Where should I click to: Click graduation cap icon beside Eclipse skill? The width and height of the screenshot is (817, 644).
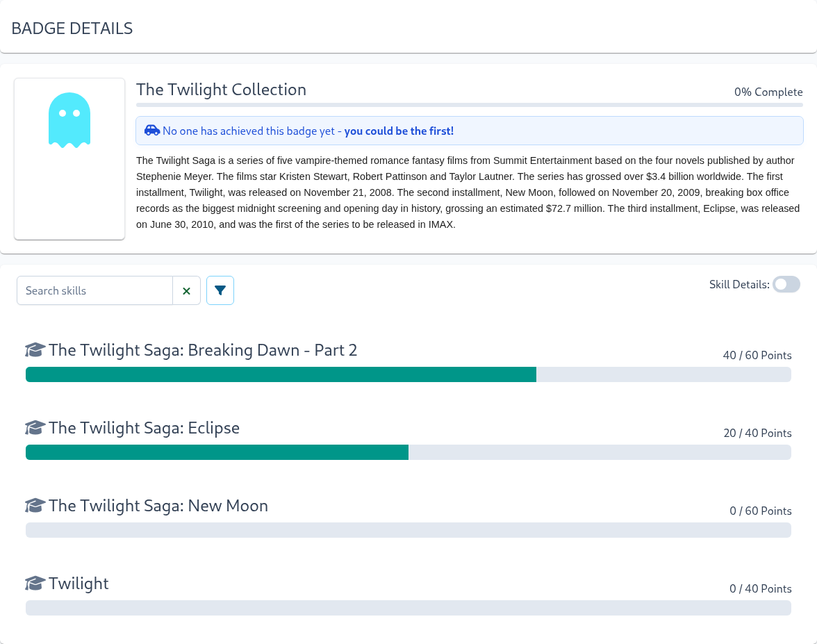click(x=35, y=428)
